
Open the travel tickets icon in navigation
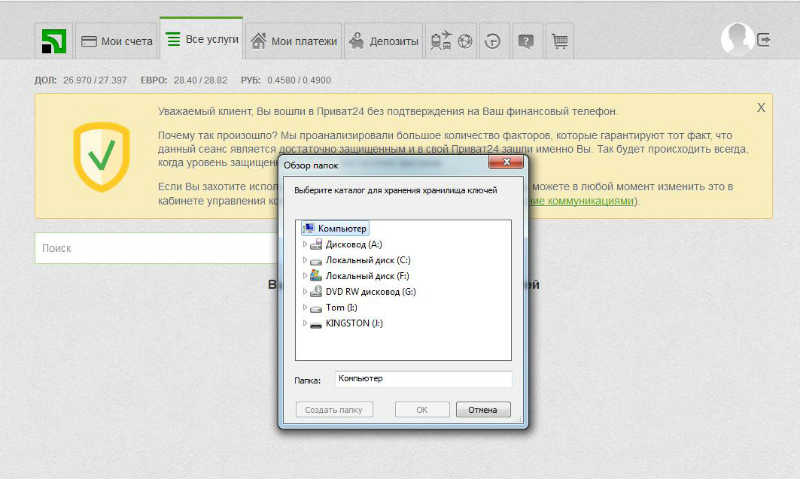441,41
